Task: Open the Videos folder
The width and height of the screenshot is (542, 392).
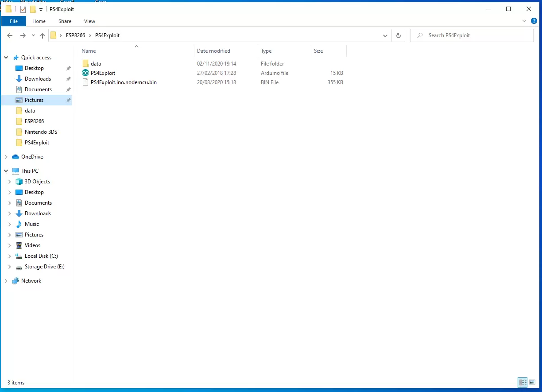Action: point(32,245)
